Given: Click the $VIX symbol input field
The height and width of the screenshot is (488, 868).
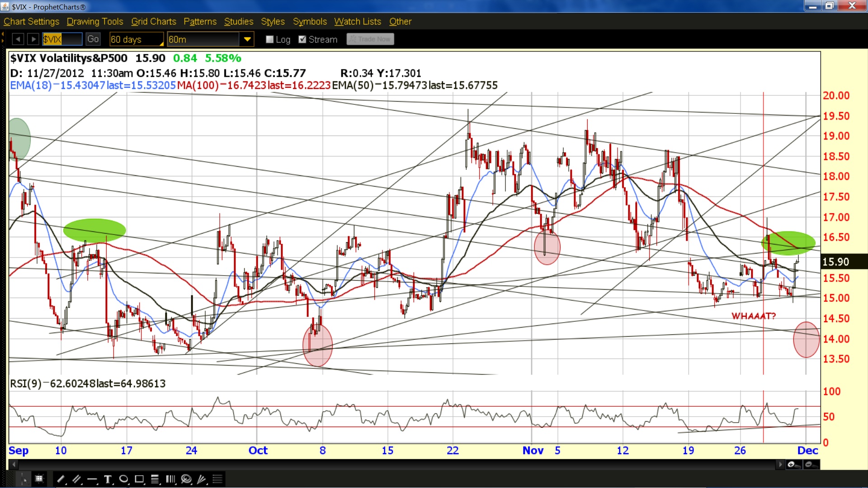Looking at the screenshot, I should click(x=62, y=39).
